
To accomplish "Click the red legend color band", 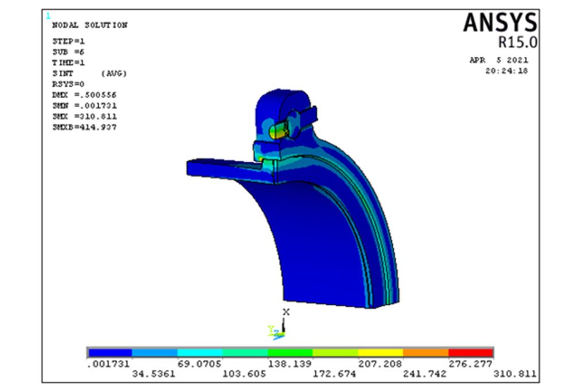I will click(x=470, y=352).
